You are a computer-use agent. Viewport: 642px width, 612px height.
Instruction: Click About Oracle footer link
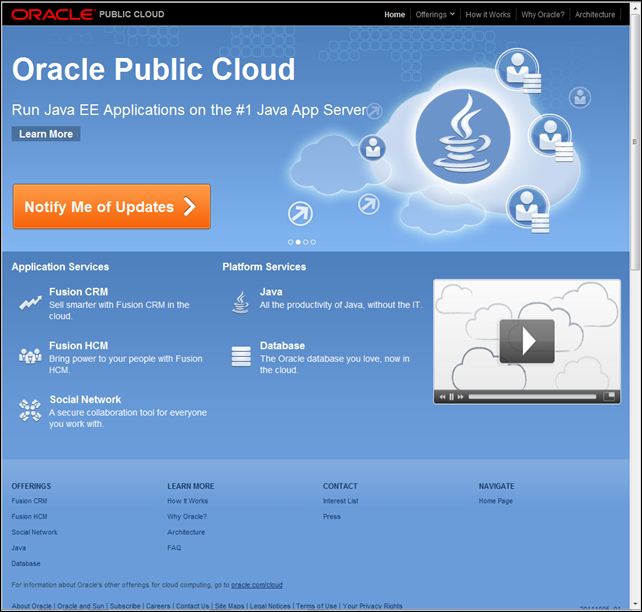click(32, 606)
